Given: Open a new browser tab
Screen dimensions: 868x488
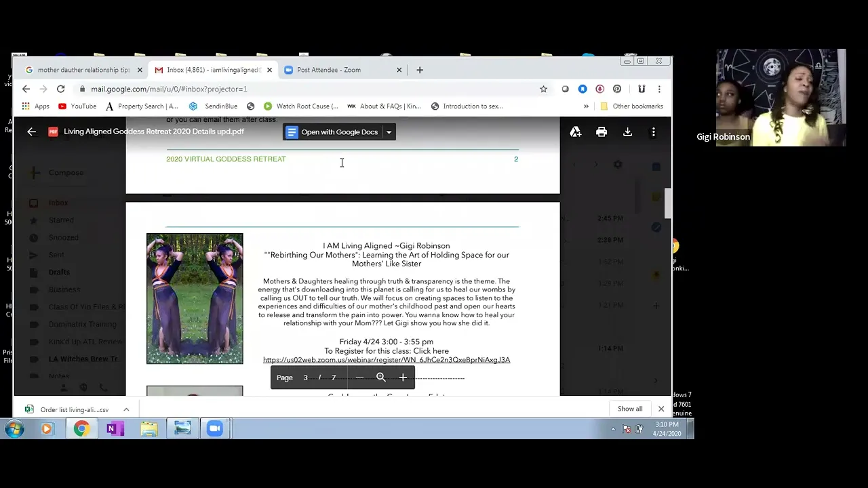Looking at the screenshot, I should (x=420, y=70).
